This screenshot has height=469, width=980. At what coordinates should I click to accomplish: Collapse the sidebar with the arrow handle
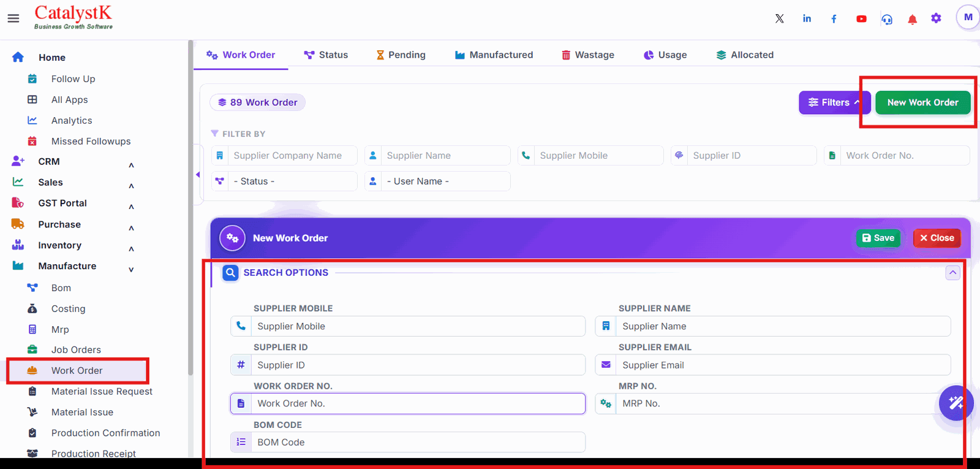198,175
